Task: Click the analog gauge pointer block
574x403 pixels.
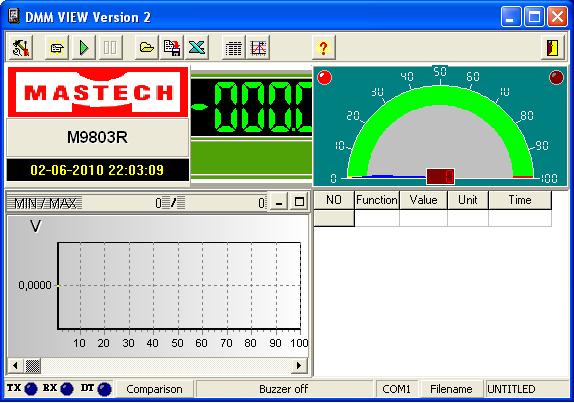Action: click(440, 177)
